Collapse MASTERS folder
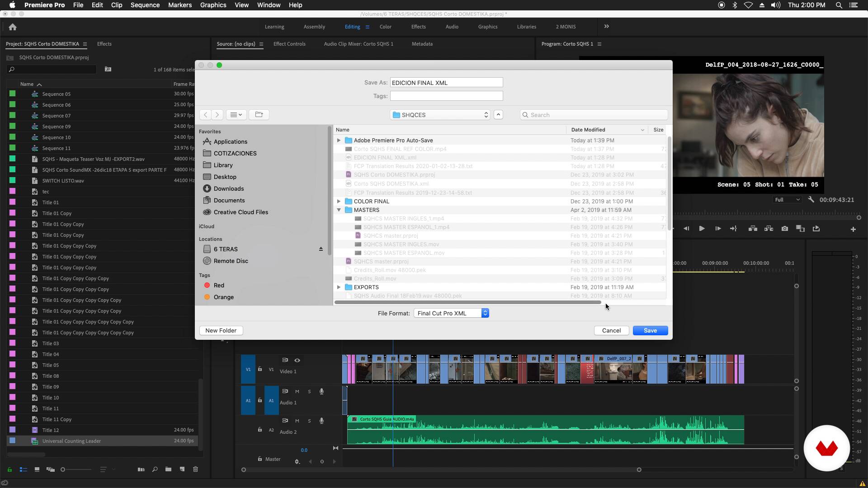The width and height of the screenshot is (868, 488). point(339,210)
